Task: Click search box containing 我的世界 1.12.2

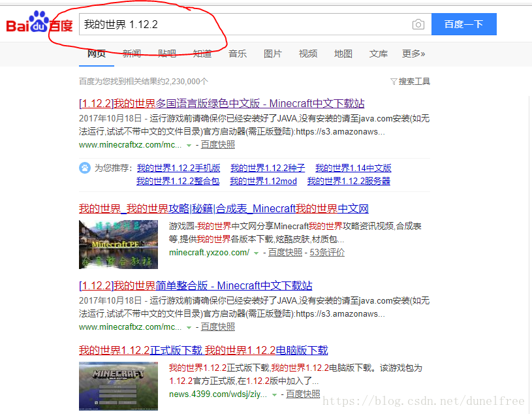Action: coord(255,24)
